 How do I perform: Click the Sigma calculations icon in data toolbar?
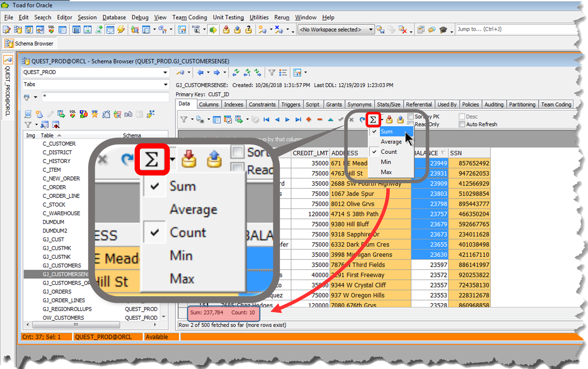tap(373, 120)
